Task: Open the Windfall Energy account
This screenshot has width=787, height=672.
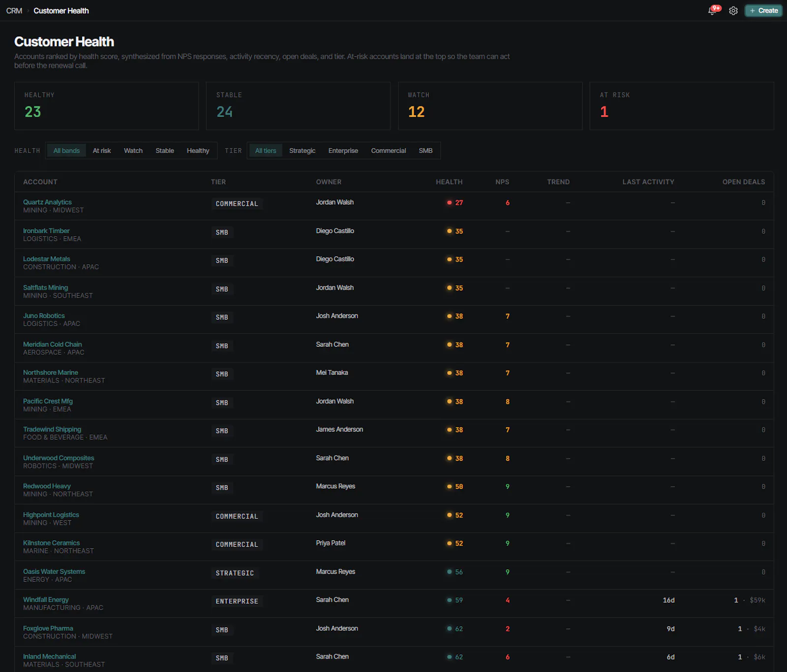Action: [x=46, y=600]
